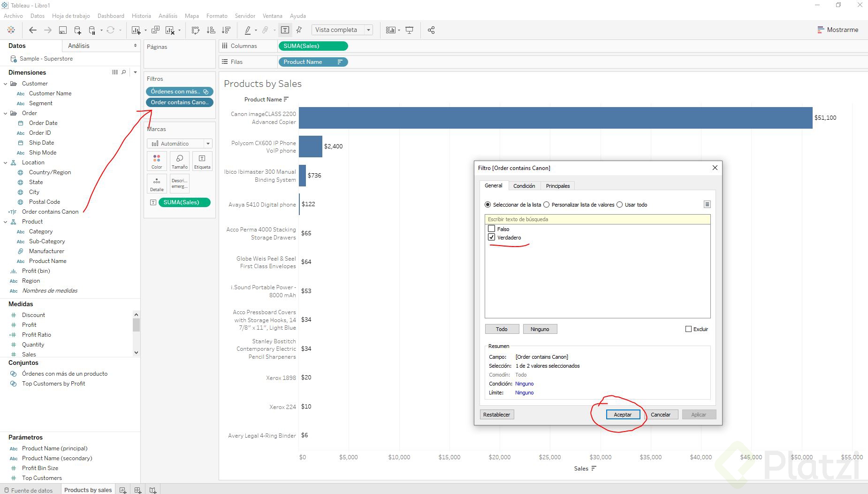Click the add new data source icon
The width and height of the screenshot is (868, 494).
[77, 30]
